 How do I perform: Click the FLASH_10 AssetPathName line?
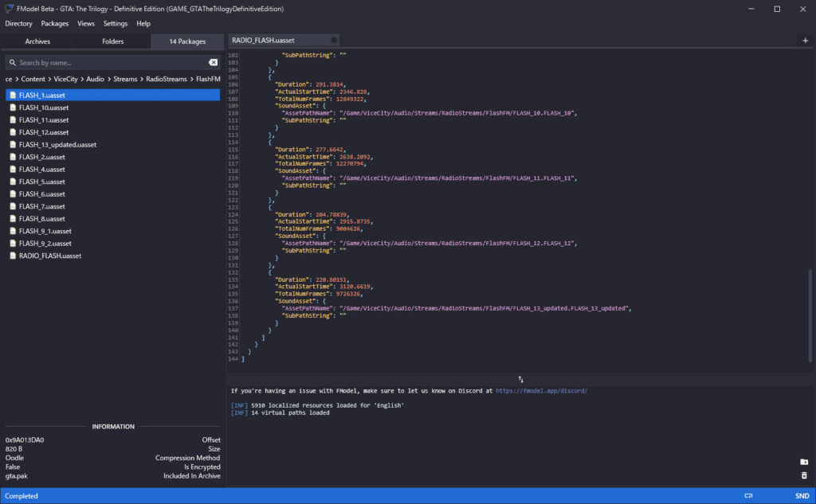pos(429,113)
